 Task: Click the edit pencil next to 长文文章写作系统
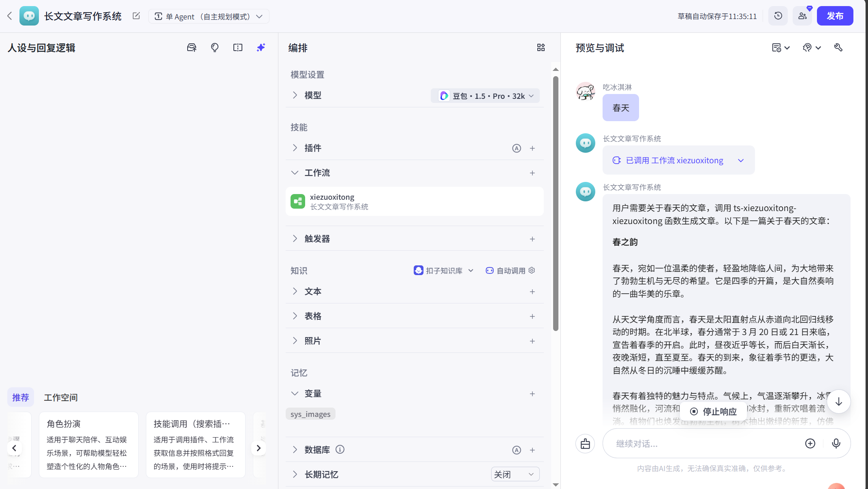[136, 15]
